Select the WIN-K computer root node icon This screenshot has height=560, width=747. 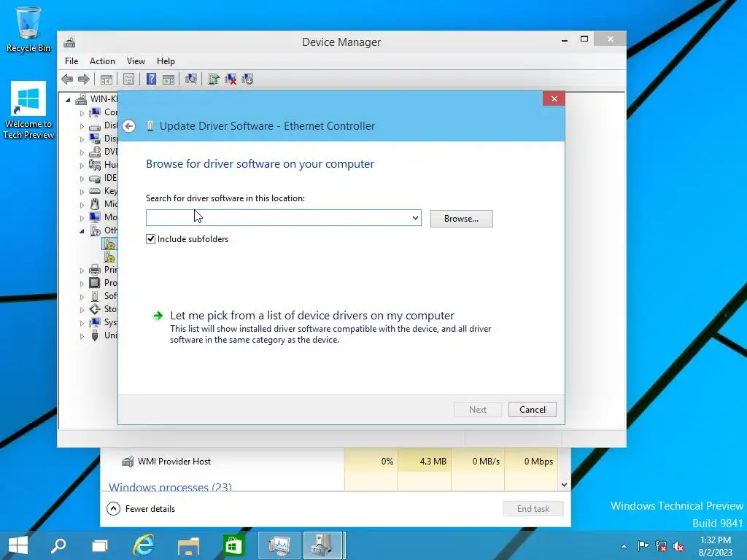[82, 99]
